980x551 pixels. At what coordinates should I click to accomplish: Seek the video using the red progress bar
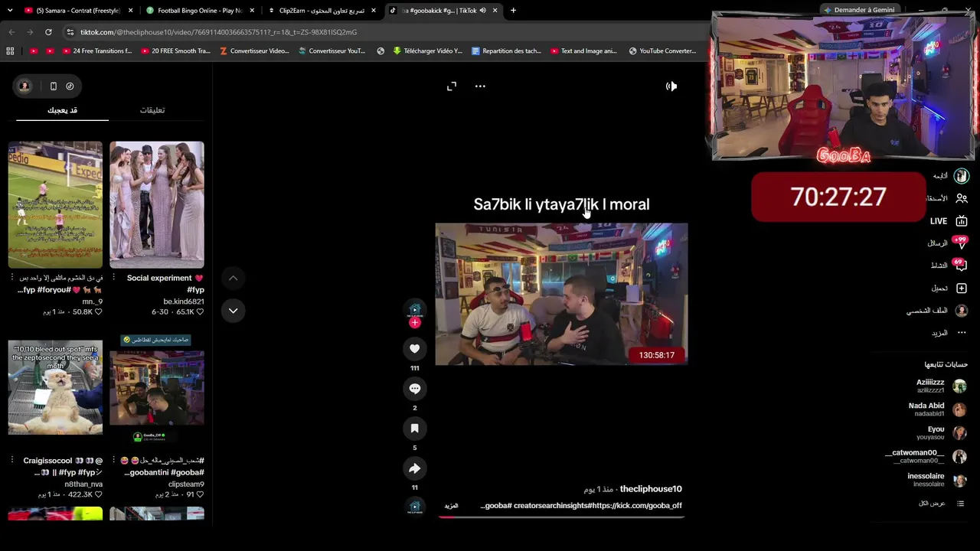pos(561,517)
